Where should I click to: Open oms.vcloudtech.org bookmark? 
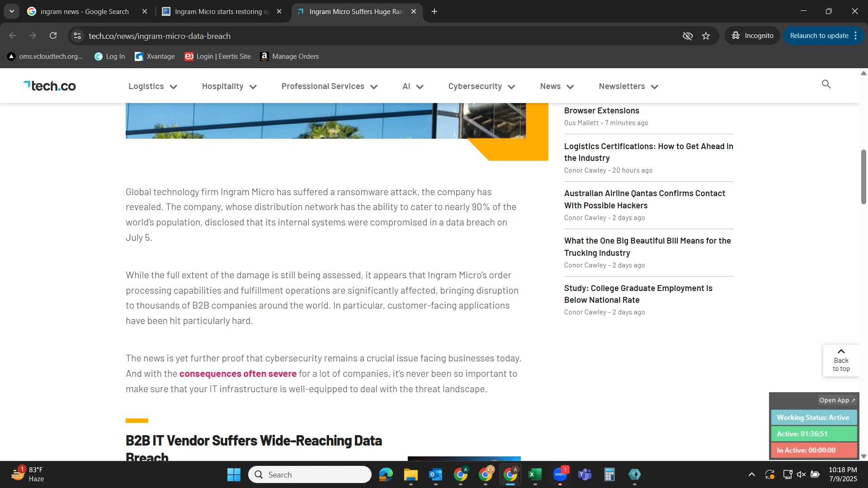pyautogui.click(x=45, y=56)
